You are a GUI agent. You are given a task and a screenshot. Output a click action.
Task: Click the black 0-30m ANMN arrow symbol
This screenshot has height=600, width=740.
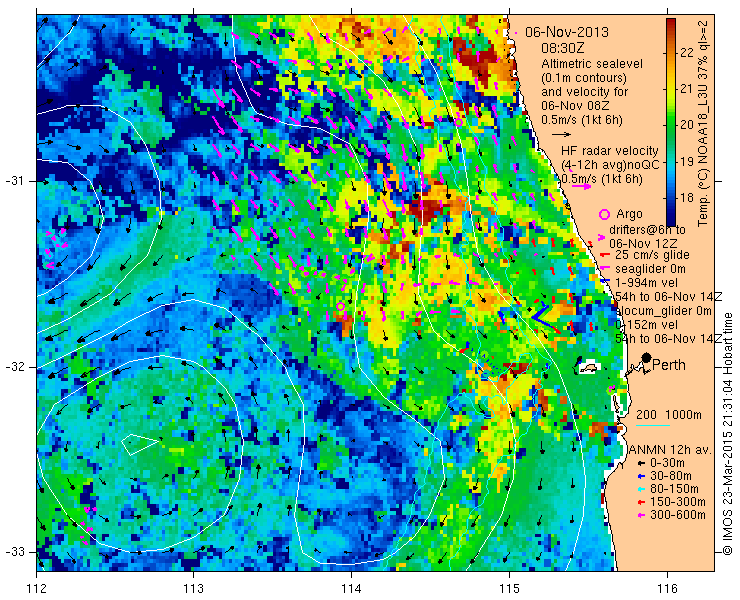pyautogui.click(x=641, y=464)
